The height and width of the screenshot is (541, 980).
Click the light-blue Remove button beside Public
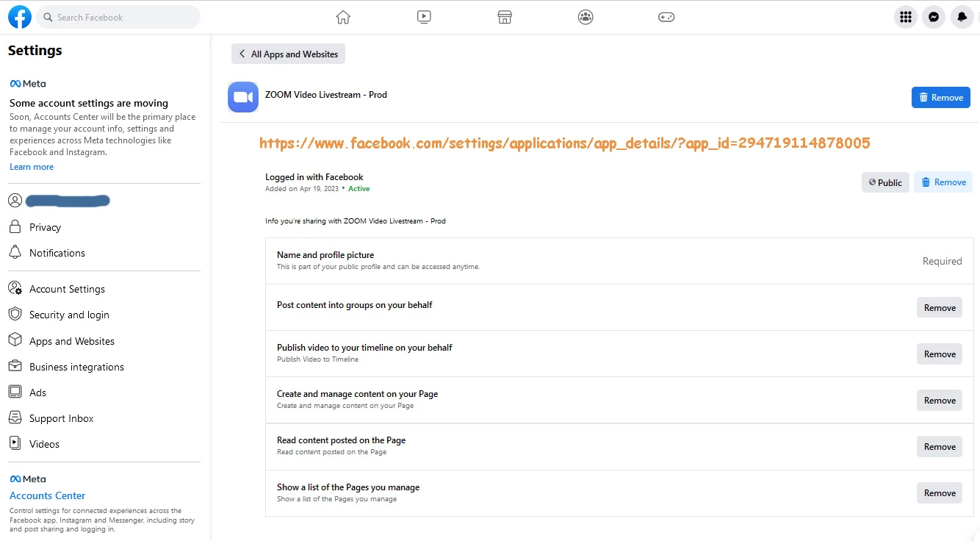tap(943, 182)
